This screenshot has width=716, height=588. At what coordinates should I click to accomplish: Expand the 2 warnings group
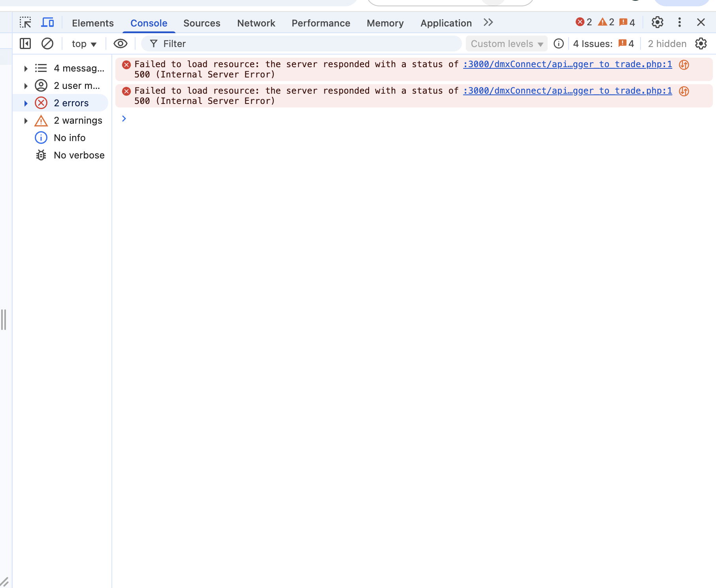(x=26, y=121)
